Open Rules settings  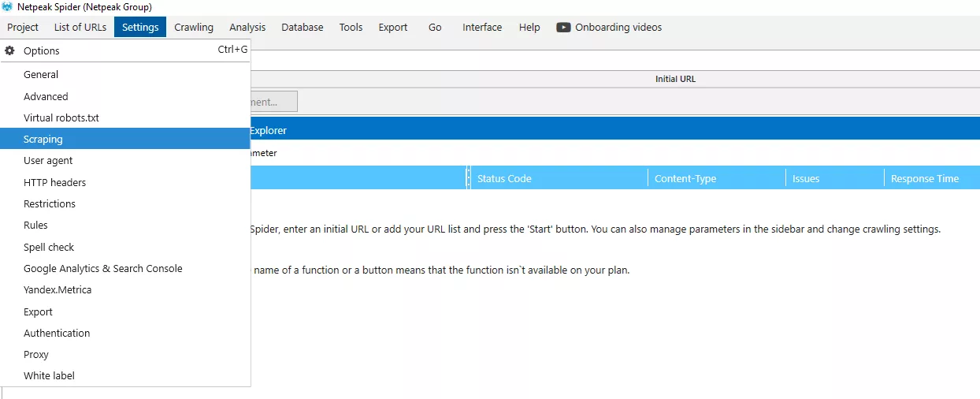pos(125,225)
